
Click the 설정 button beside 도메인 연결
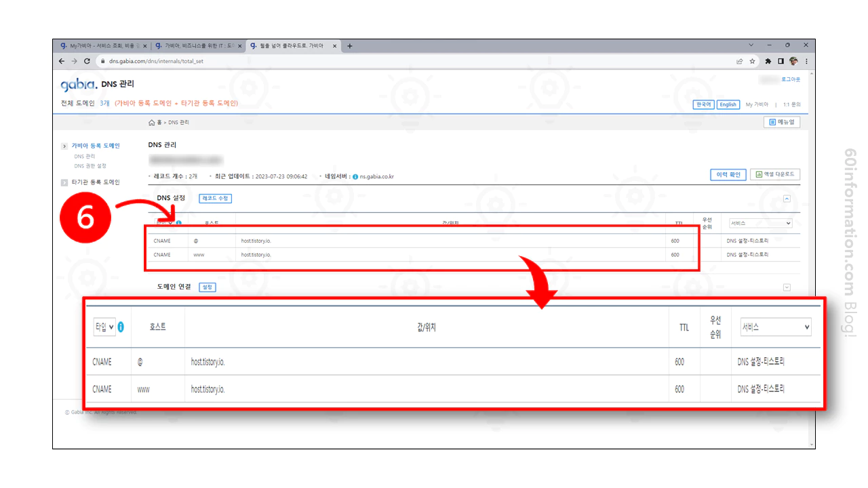pyautogui.click(x=208, y=287)
